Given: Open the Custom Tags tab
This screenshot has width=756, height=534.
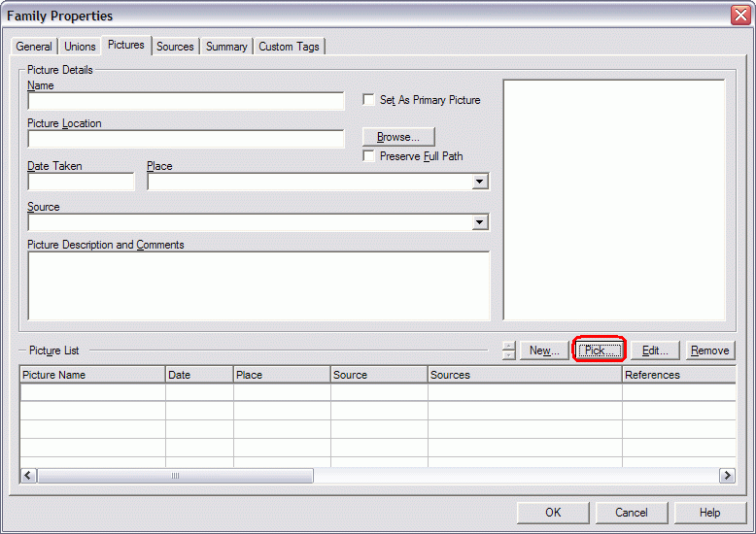Looking at the screenshot, I should click(290, 47).
